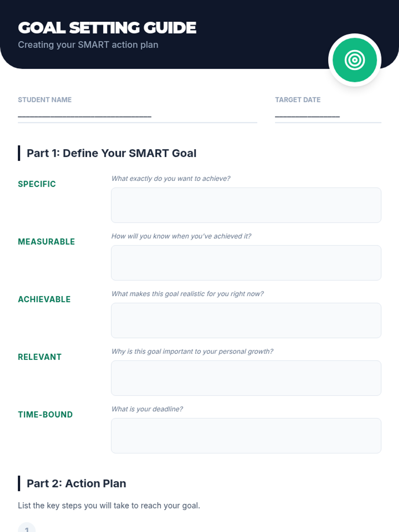The width and height of the screenshot is (399, 532).
Task: Click the Achievable answer box
Action: point(246,320)
